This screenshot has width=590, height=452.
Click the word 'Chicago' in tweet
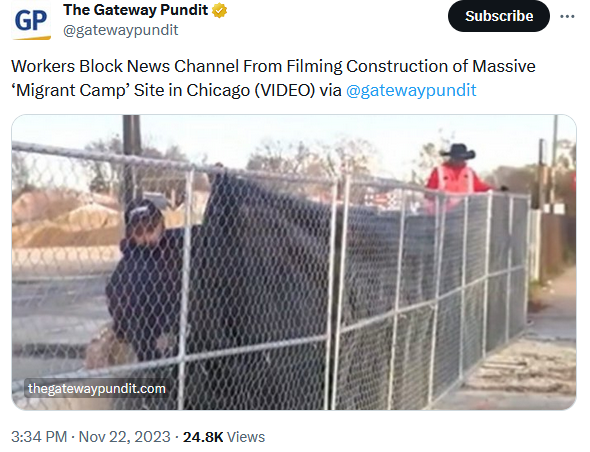pos(218,90)
